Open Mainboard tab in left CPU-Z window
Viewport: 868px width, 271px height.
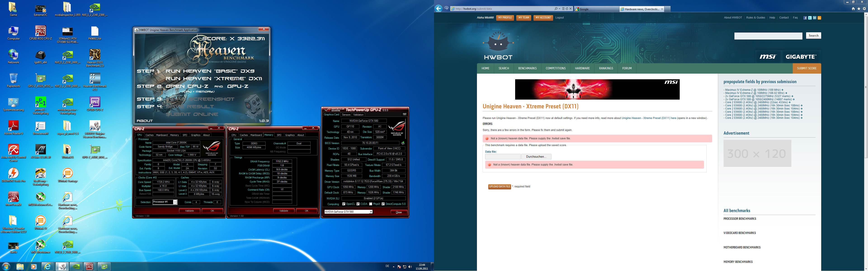point(162,135)
